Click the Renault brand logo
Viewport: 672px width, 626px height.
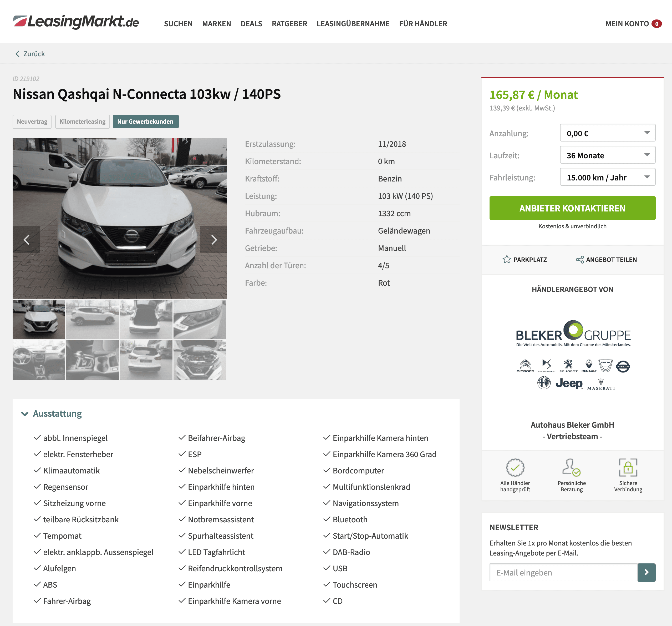click(x=589, y=366)
